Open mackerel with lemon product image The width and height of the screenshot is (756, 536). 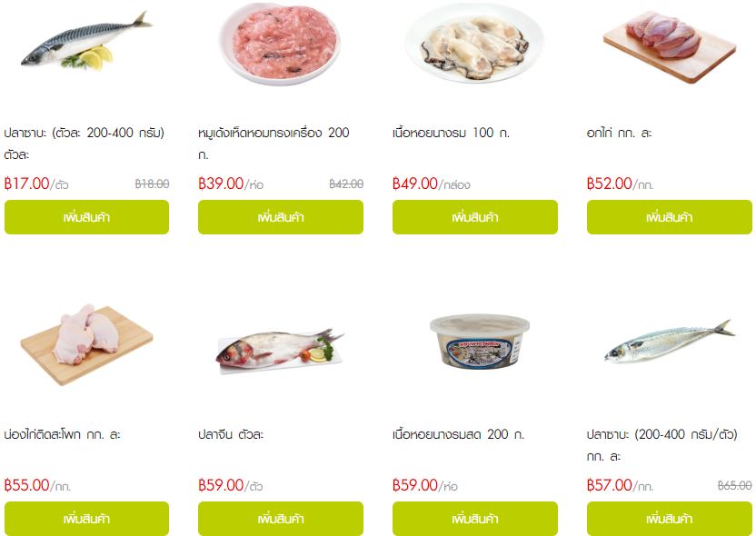click(87, 43)
